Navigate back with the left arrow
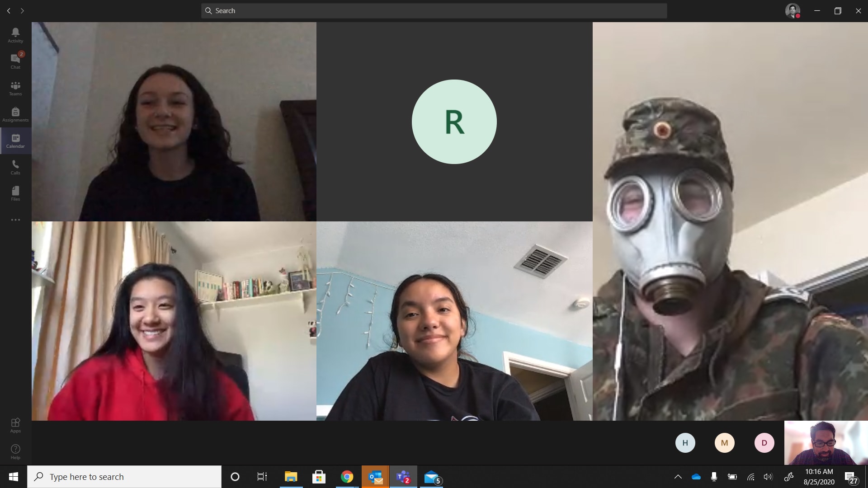The height and width of the screenshot is (488, 868). click(9, 11)
